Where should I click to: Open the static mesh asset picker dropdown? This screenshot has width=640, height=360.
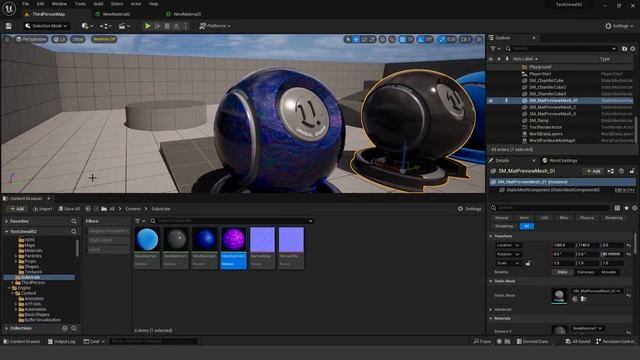[596, 291]
